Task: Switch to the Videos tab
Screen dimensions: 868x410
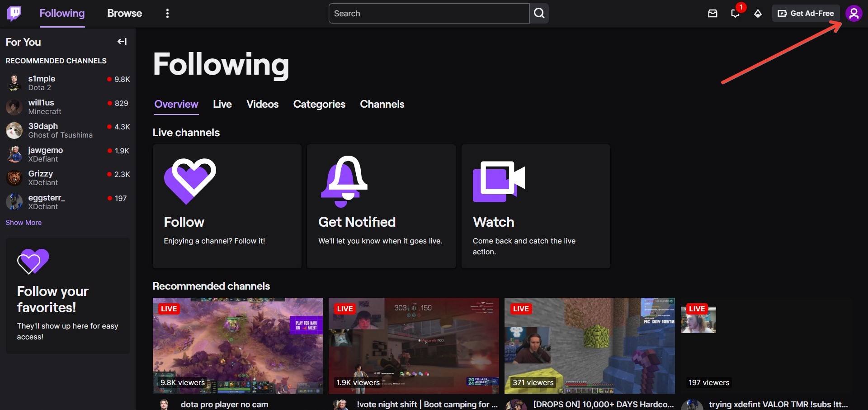Action: click(262, 104)
